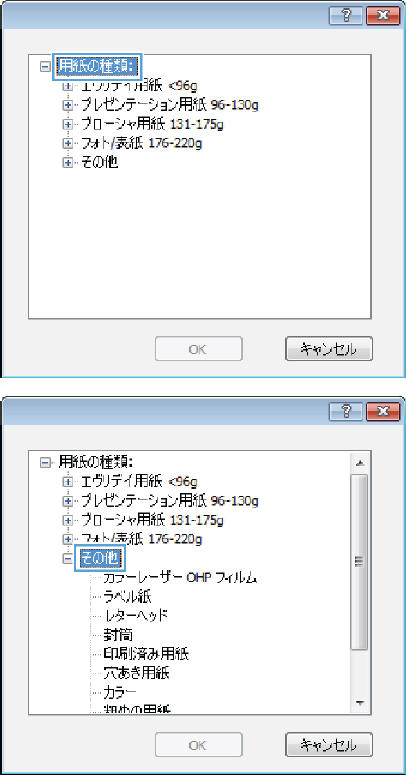Select the highlighted 用紙の種類 root node
The height and width of the screenshot is (775, 406).
[x=97, y=66]
